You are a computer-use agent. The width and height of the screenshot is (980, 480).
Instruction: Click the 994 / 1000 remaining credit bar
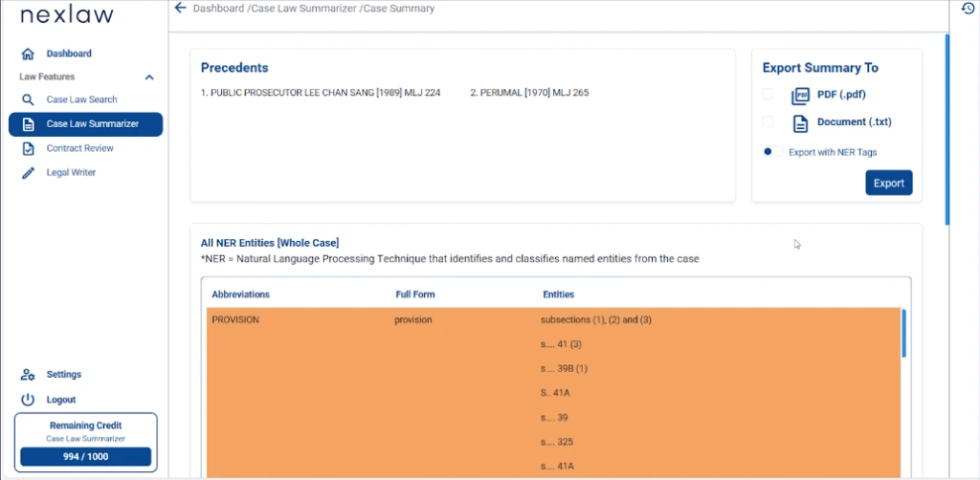point(85,456)
